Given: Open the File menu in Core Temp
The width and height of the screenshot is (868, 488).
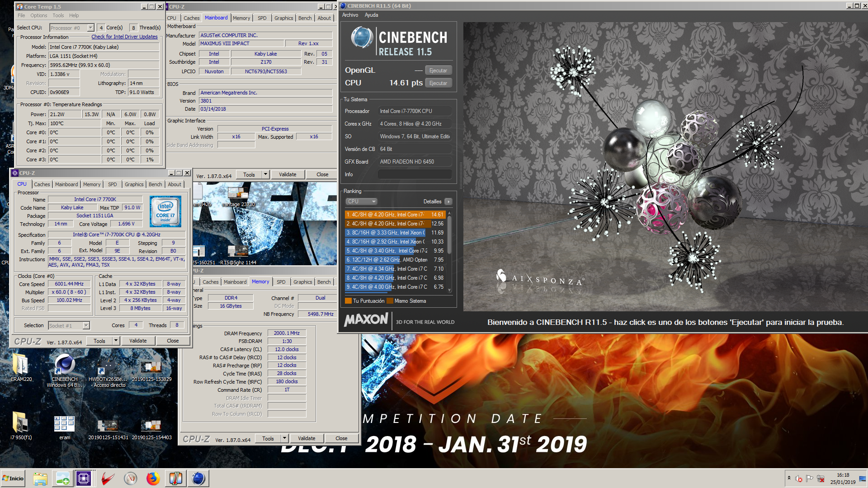Looking at the screenshot, I should click(x=21, y=15).
